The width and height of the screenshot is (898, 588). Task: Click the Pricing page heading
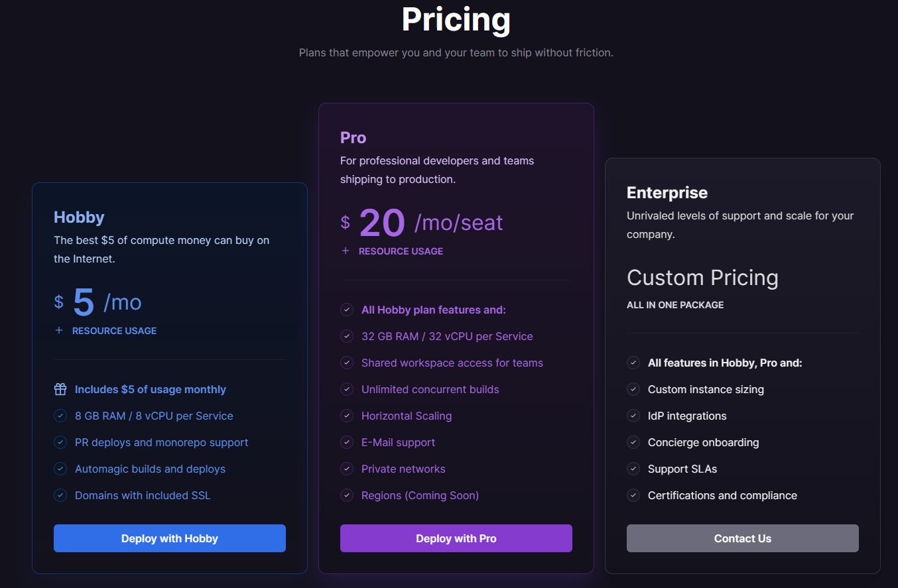(456, 19)
